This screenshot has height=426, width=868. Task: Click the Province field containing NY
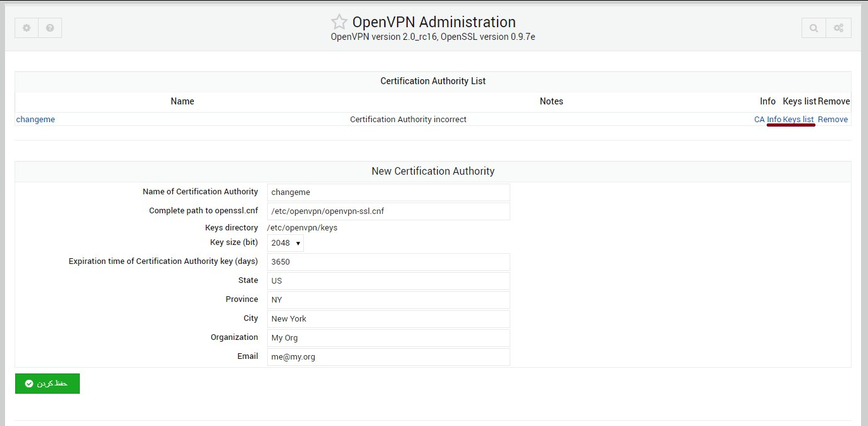[388, 300]
